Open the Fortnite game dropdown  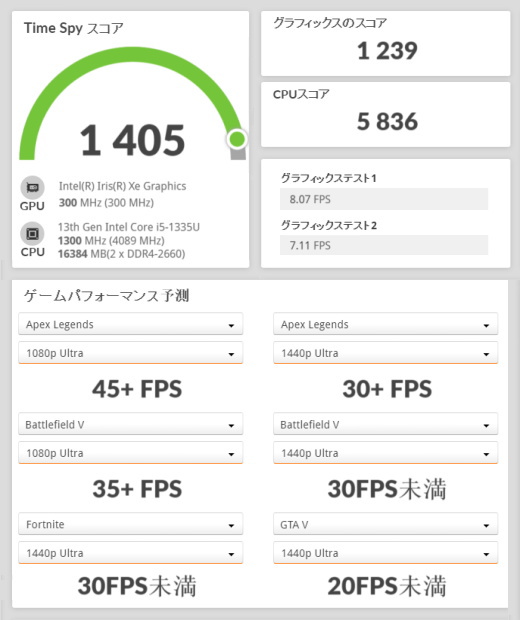click(130, 524)
